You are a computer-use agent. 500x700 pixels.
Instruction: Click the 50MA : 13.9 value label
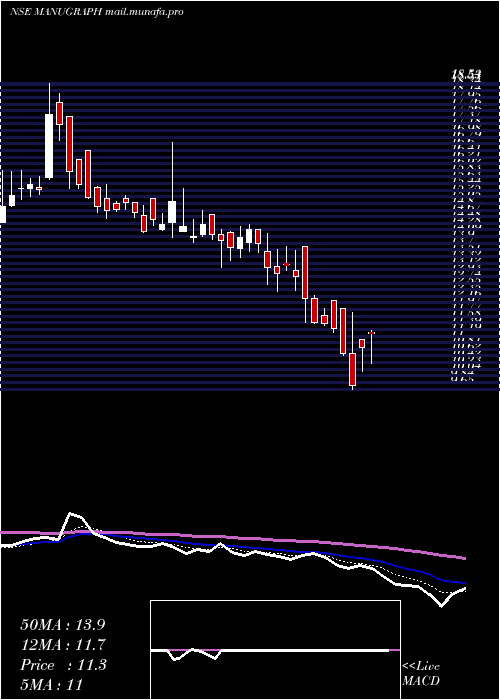pyautogui.click(x=63, y=625)
